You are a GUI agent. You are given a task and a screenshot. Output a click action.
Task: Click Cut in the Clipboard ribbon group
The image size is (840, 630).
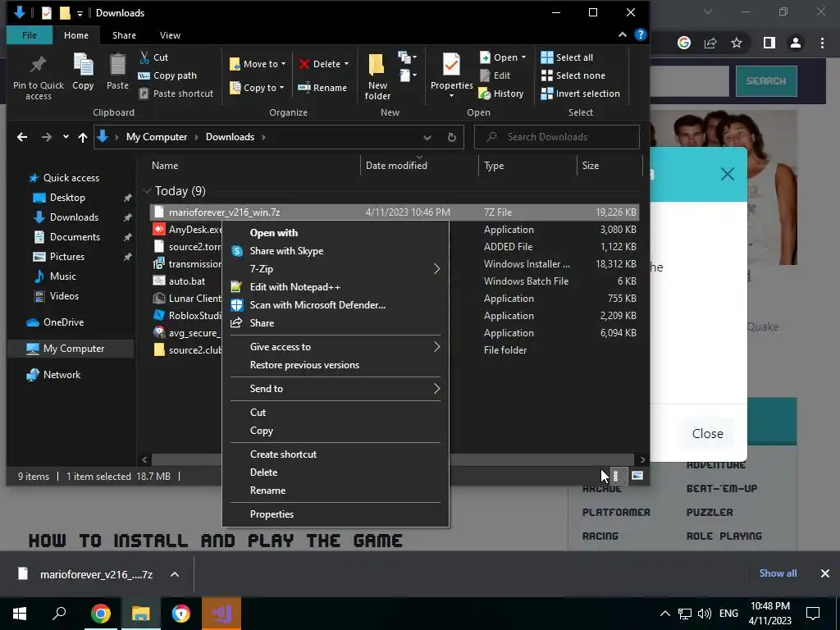coord(153,57)
